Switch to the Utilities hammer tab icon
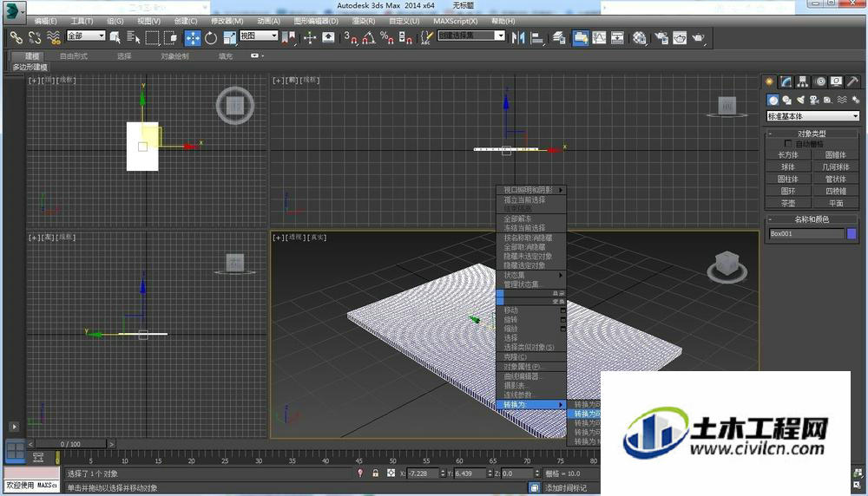This screenshot has width=868, height=496. tap(853, 82)
